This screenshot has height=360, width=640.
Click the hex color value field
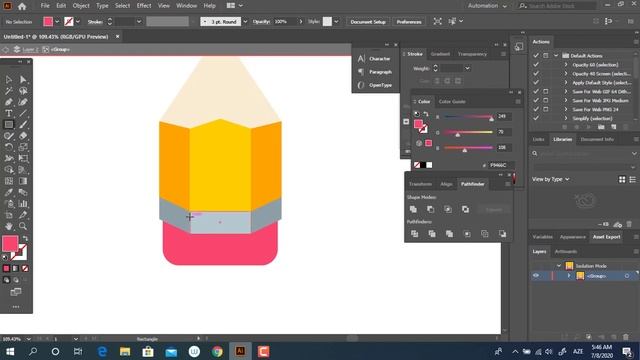500,165
